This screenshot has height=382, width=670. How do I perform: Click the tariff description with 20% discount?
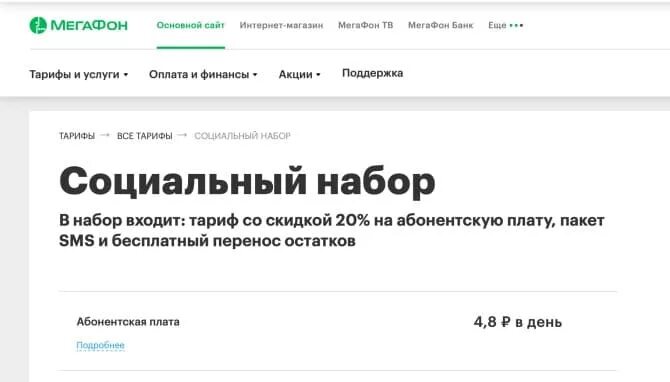pos(332,231)
